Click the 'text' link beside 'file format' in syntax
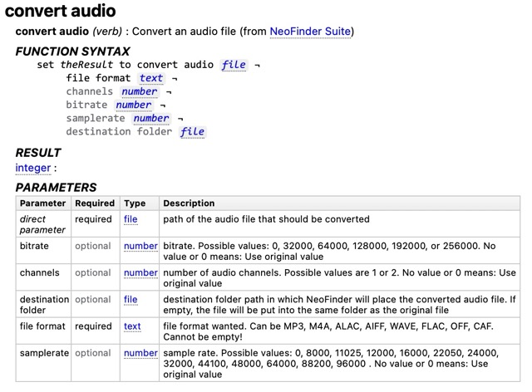Image resolution: width=532 pixels, height=392 pixels. click(151, 78)
